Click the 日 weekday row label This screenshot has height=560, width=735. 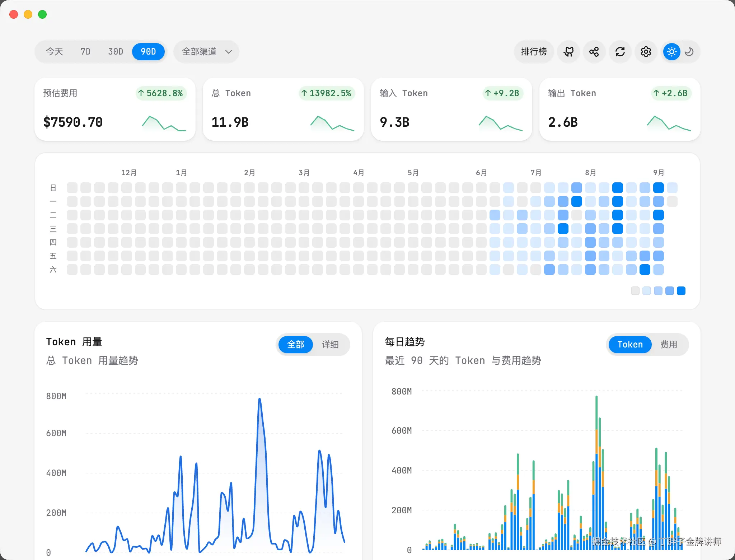pos(53,188)
